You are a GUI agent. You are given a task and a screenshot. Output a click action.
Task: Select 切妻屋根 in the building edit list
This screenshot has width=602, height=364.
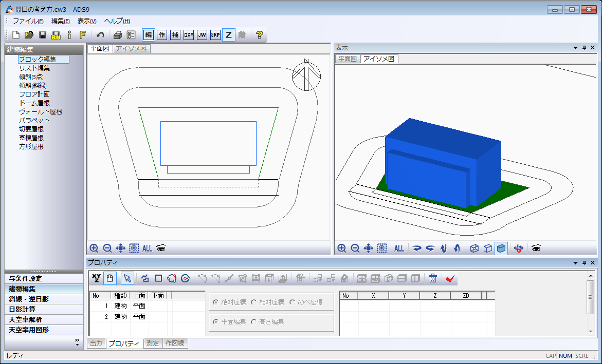[31, 129]
